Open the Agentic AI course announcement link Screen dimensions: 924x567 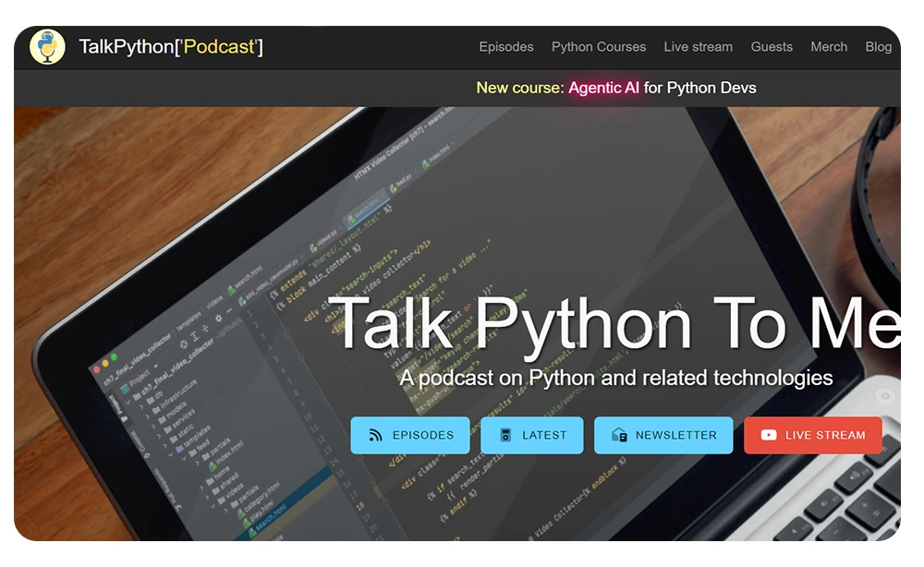[615, 88]
